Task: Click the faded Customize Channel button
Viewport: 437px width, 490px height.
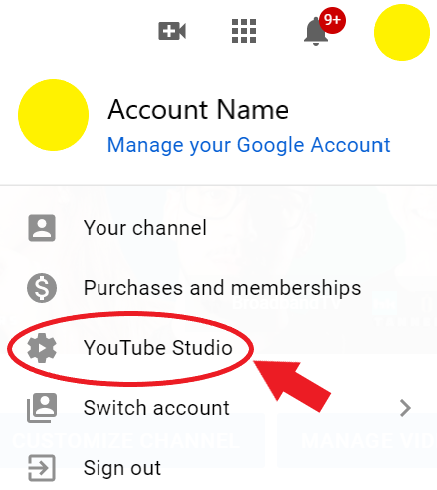Action: tap(133, 441)
